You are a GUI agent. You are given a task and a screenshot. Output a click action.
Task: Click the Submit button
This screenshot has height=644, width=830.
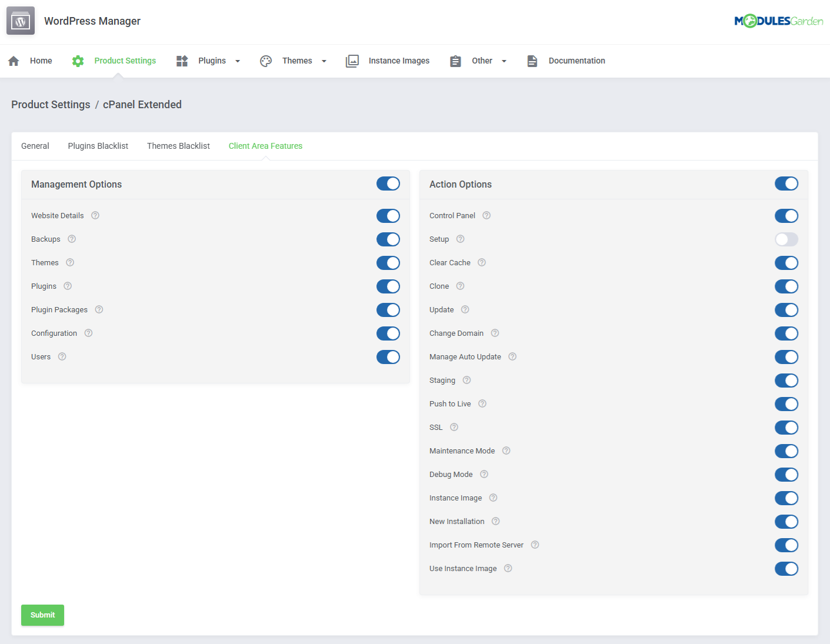tap(42, 615)
